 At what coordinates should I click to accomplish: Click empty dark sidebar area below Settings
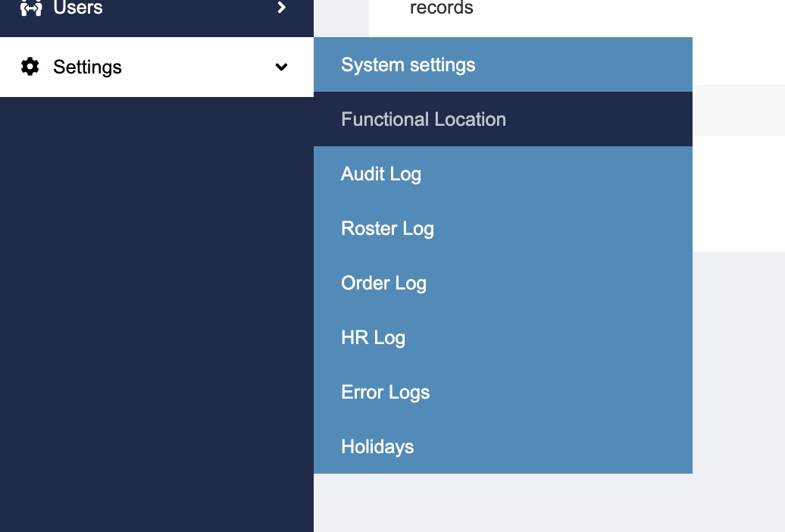click(x=152, y=303)
